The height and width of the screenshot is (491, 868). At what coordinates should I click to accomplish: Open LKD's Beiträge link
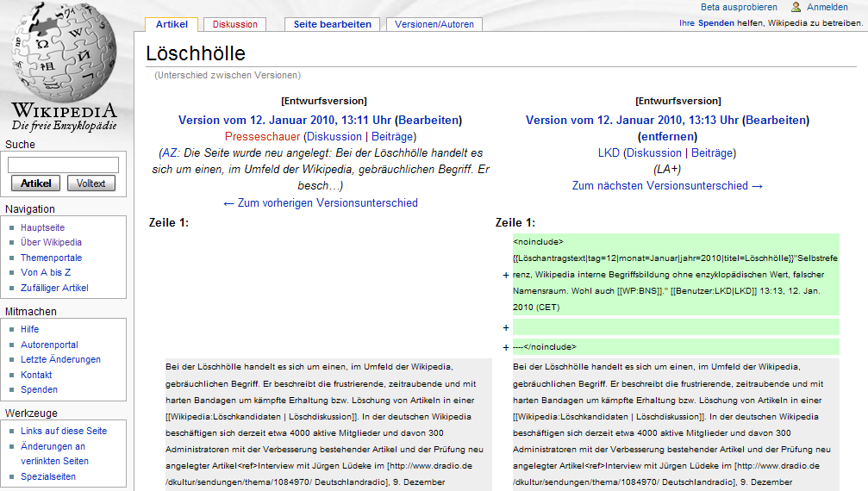[712, 153]
